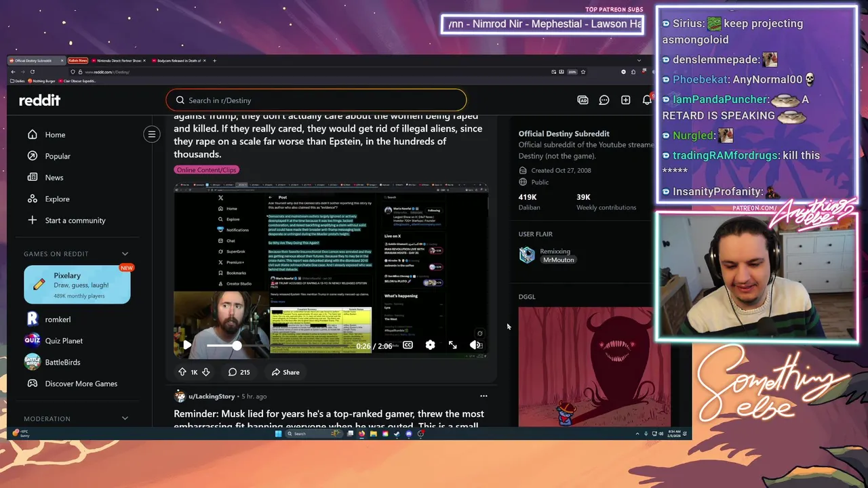Click Discover More Games
Viewport: 868px width, 488px height.
point(81,384)
